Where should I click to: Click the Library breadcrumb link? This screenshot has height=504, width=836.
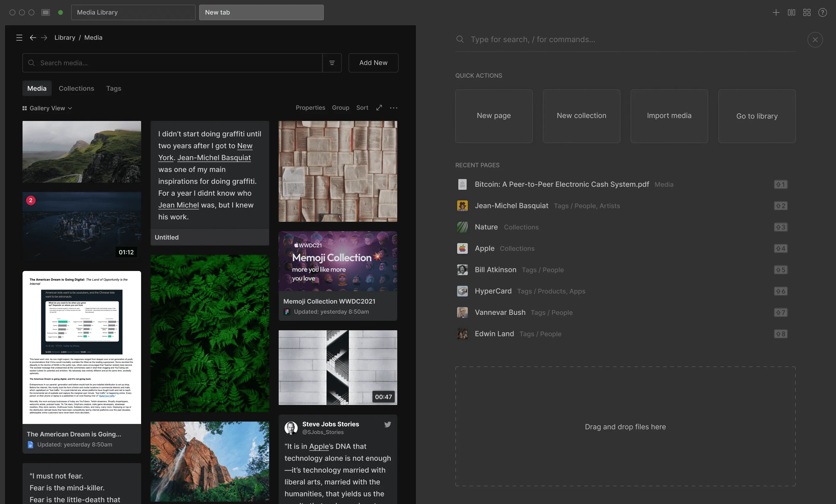click(65, 38)
